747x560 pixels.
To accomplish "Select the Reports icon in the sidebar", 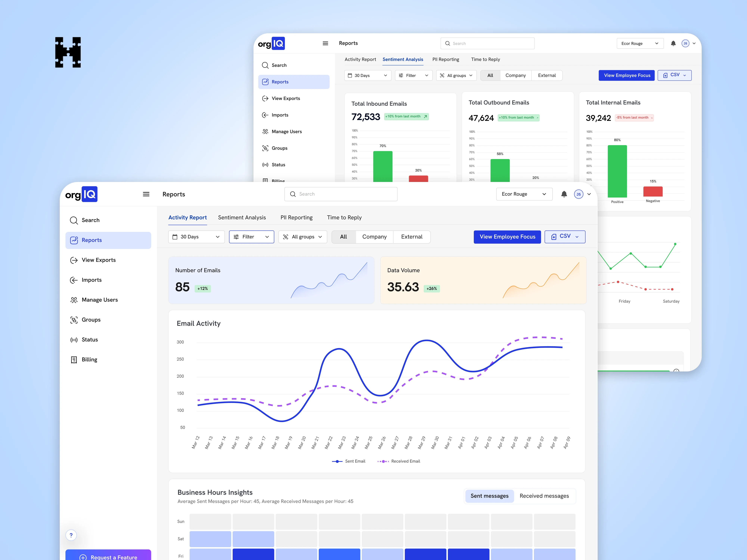I will point(74,240).
